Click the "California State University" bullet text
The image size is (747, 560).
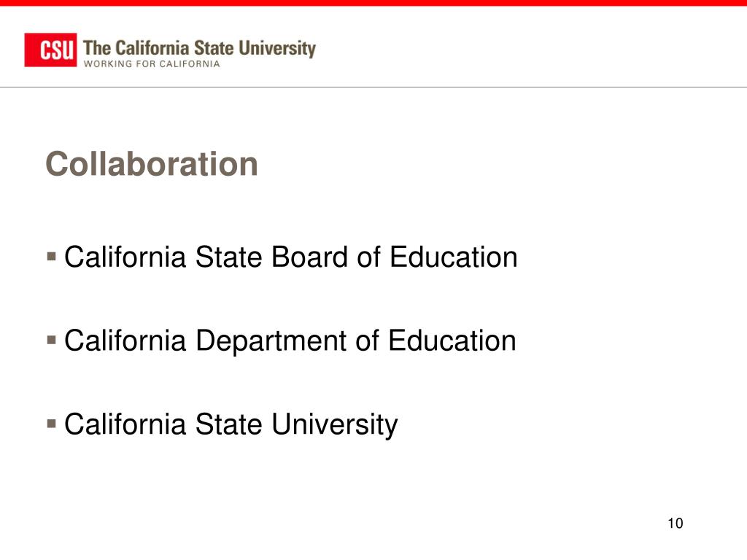pos(231,425)
